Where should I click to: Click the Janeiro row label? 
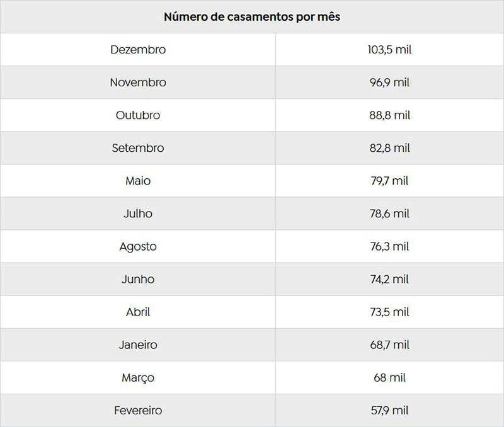pyautogui.click(x=138, y=344)
